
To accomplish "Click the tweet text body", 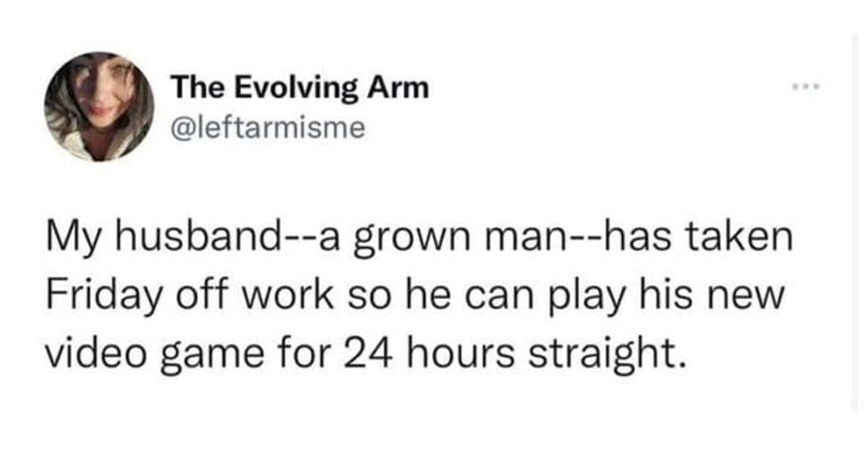I will [x=420, y=297].
